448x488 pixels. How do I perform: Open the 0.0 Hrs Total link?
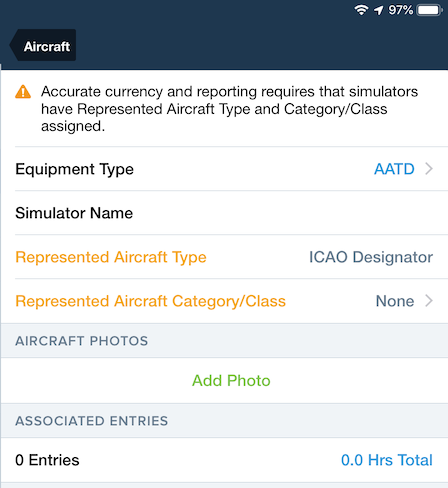pos(387,460)
